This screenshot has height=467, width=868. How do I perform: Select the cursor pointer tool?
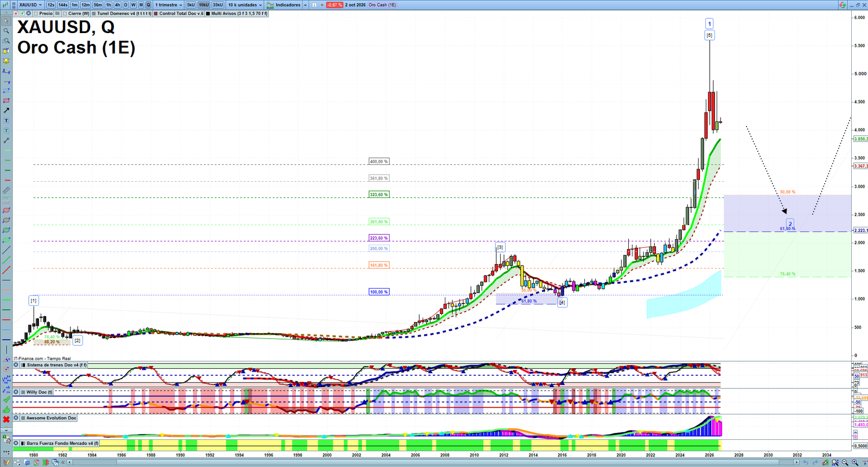coord(6,21)
